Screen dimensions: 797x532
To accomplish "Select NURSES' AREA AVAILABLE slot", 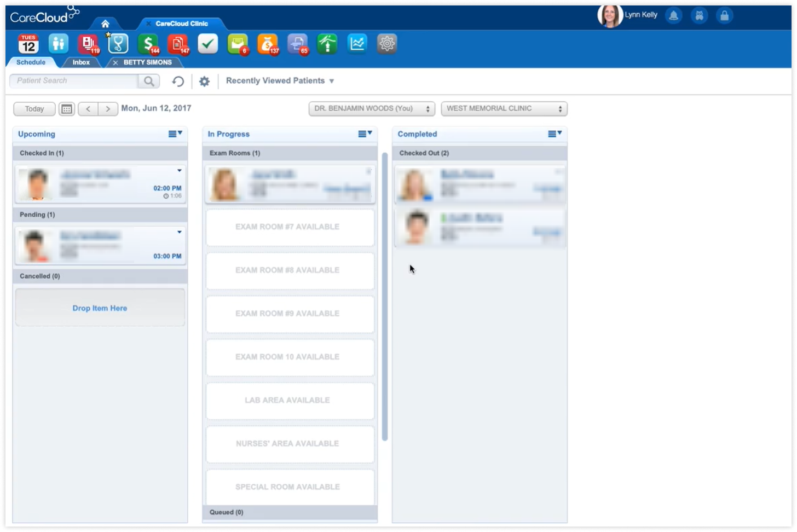I will click(290, 443).
